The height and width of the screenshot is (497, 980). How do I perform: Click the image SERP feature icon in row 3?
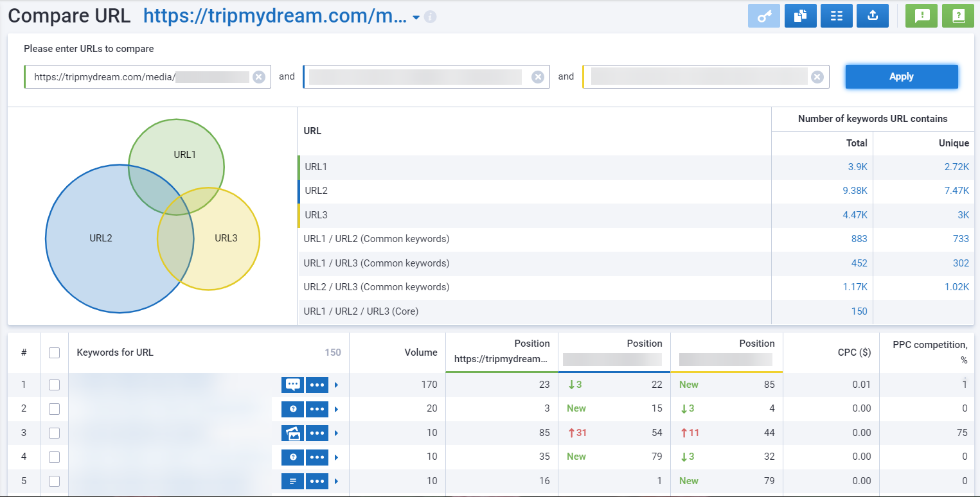click(x=292, y=433)
